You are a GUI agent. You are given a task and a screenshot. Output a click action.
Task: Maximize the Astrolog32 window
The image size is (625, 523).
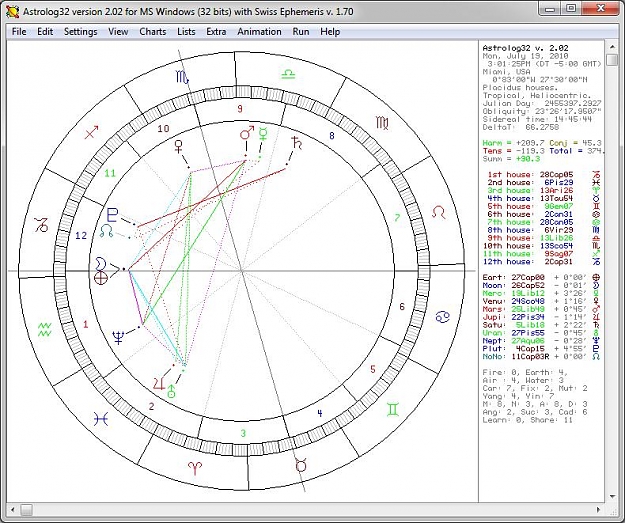pos(571,8)
